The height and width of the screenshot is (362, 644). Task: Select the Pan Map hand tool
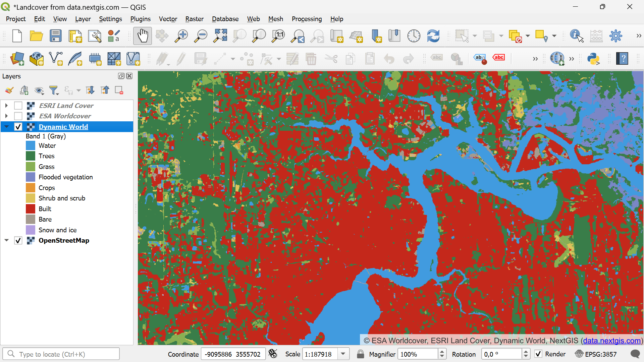(143, 36)
